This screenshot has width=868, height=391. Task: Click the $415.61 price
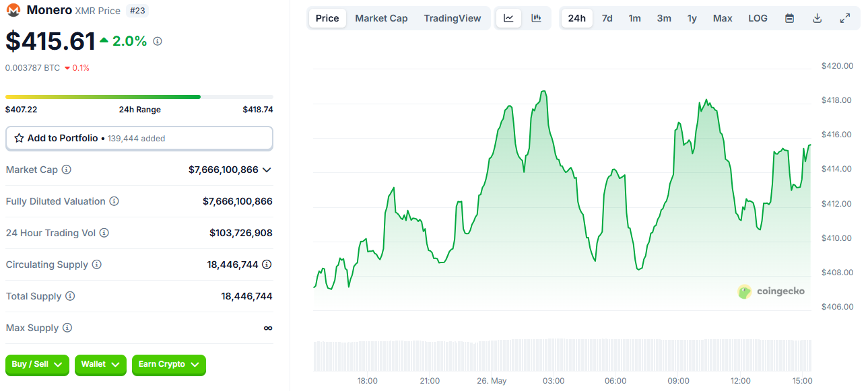[51, 42]
